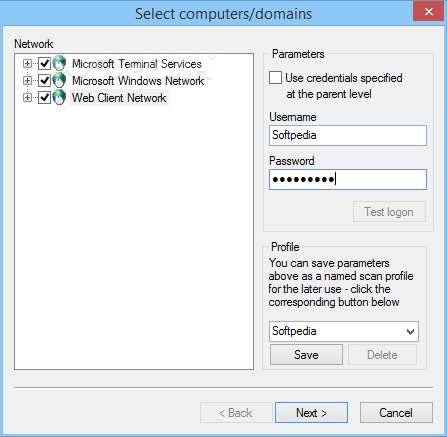Save the scan profile

pyautogui.click(x=306, y=355)
